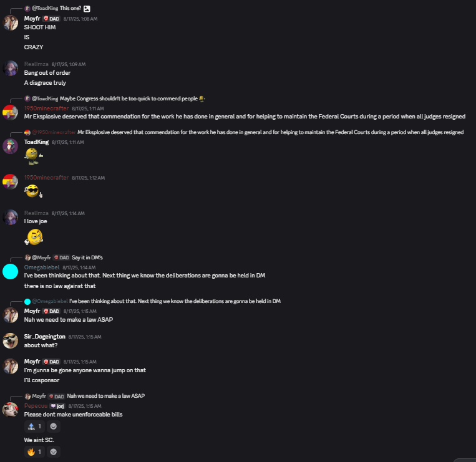Open Moyfr's avatar next to 'SHOOT HIM'
Screen dimensions: 476x462
point(11,22)
